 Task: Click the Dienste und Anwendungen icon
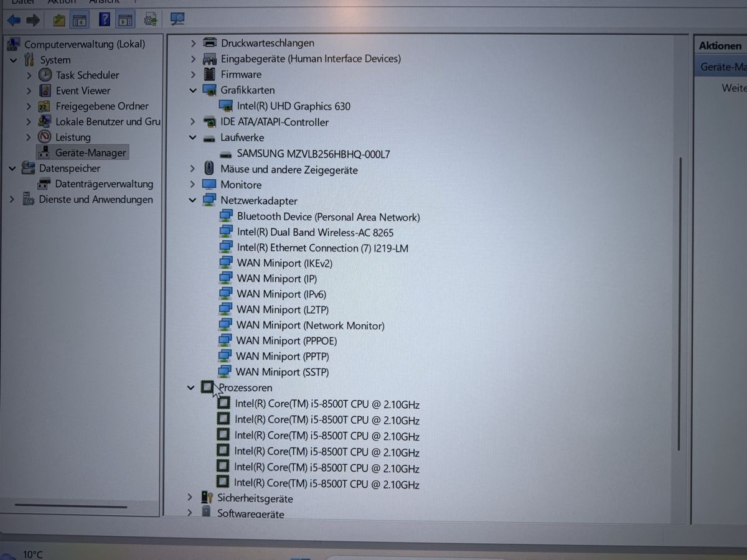point(29,199)
